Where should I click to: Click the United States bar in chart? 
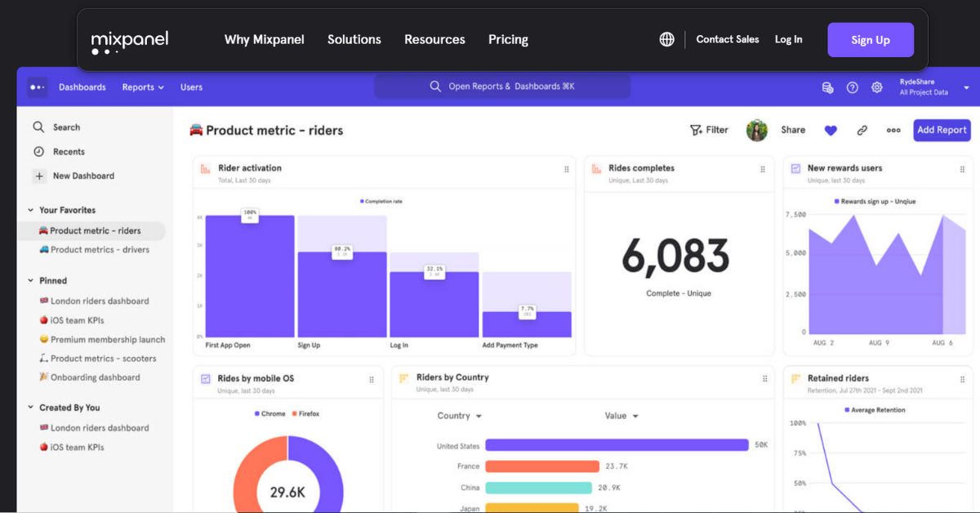tap(617, 445)
